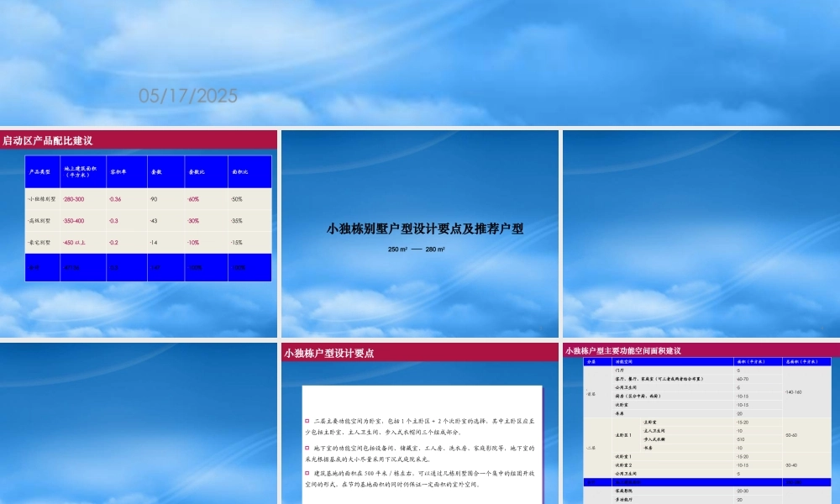
Task: Click the 小独栋户型设计要点 heading
Action: click(x=329, y=353)
